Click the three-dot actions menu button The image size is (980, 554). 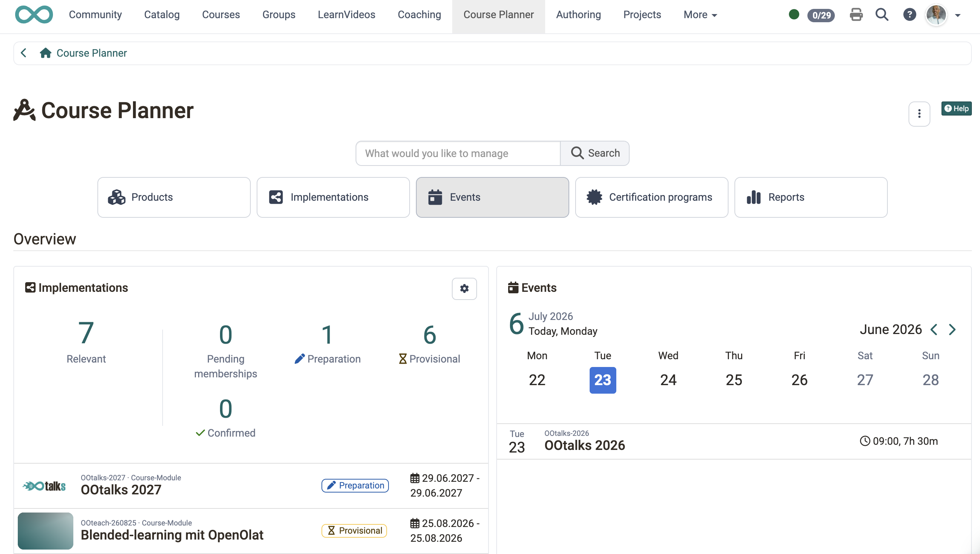tap(919, 114)
